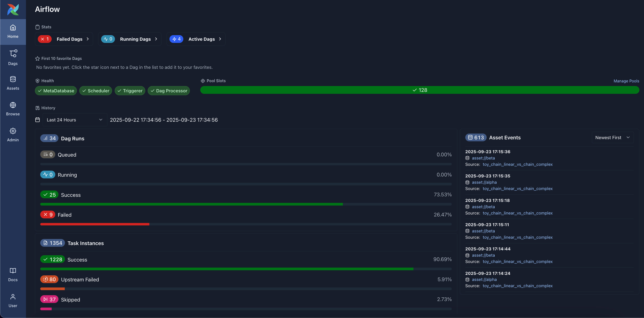Click the Failed Dags chevron arrow
The image size is (644, 318).
coord(88,39)
